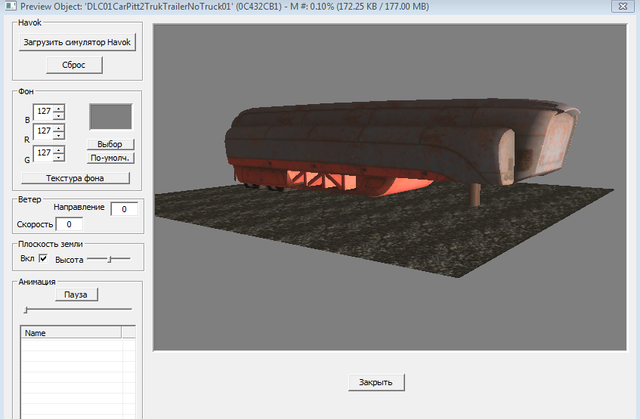
Task: Click the 'Выбор' color choose button
Action: pos(110,144)
